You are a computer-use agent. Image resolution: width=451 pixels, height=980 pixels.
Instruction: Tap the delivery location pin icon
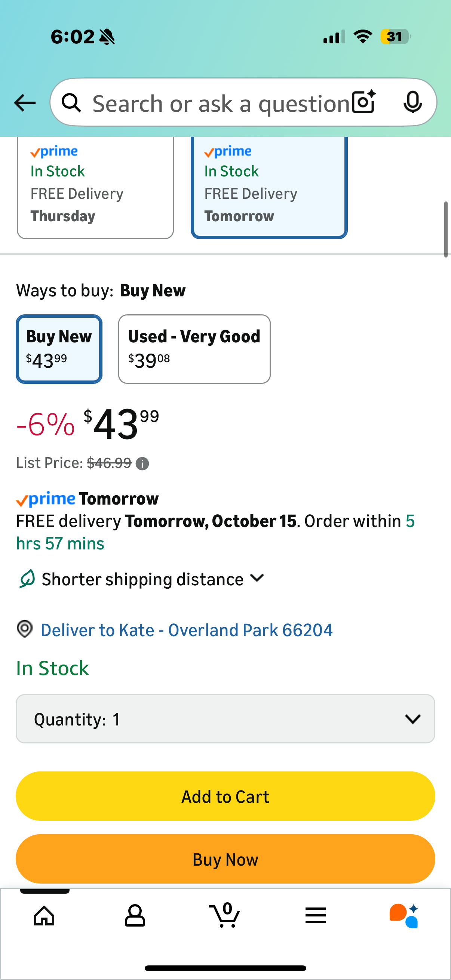pos(25,629)
